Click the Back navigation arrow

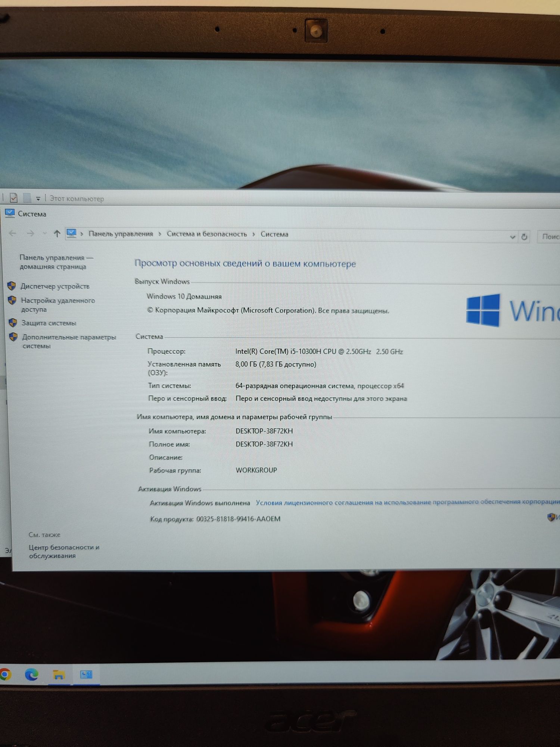point(13,233)
